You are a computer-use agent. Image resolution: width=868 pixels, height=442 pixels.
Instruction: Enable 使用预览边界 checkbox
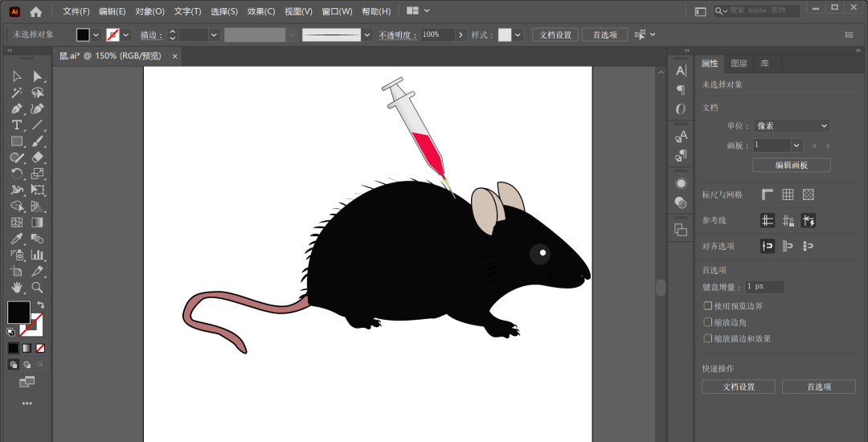click(708, 306)
